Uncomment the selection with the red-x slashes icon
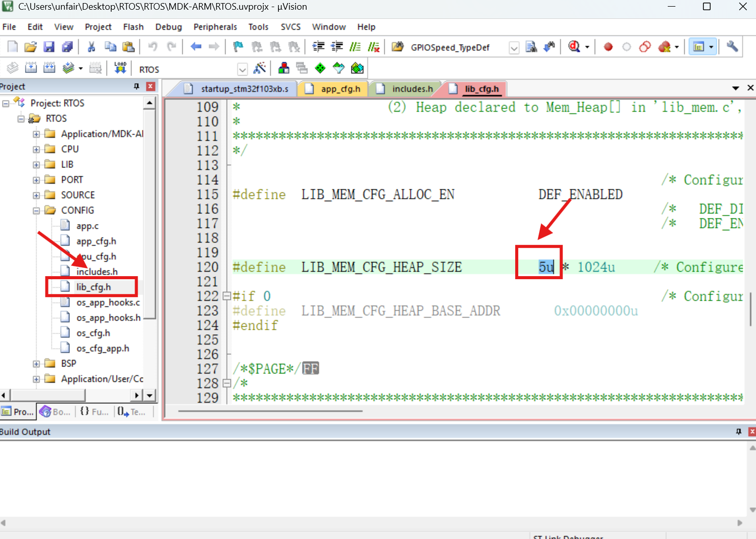 tap(374, 47)
